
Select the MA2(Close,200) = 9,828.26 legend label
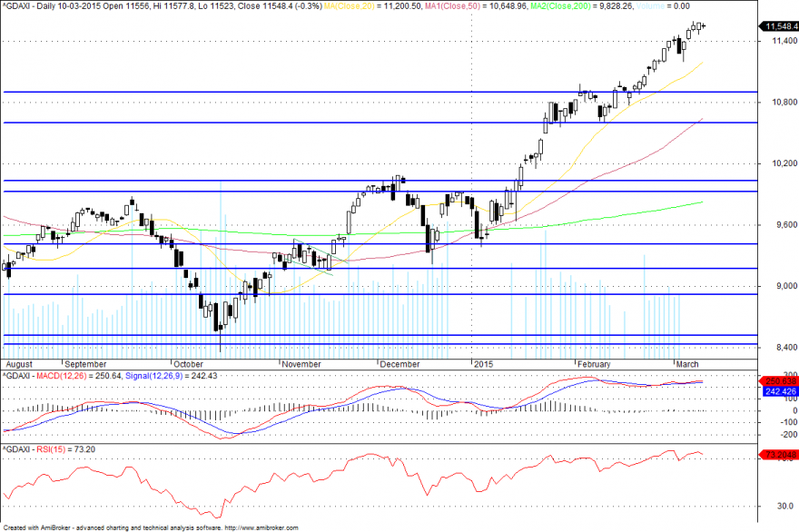click(x=581, y=6)
